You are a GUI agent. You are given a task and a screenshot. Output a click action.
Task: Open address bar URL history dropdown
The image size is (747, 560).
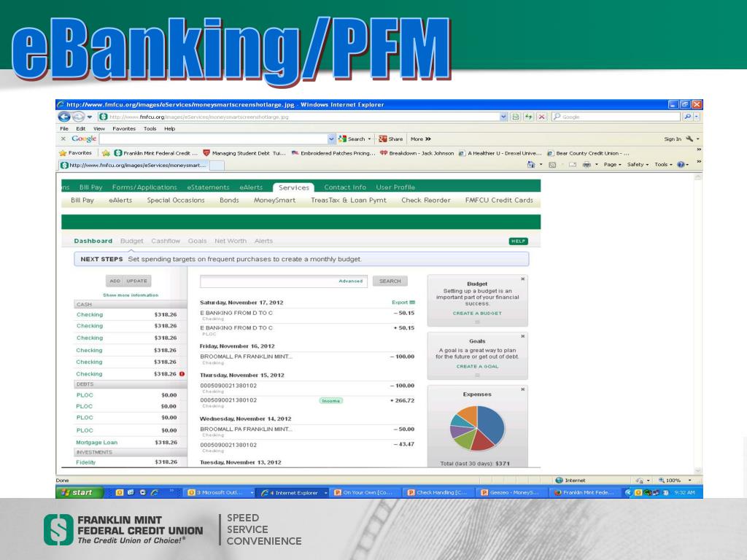(x=503, y=117)
